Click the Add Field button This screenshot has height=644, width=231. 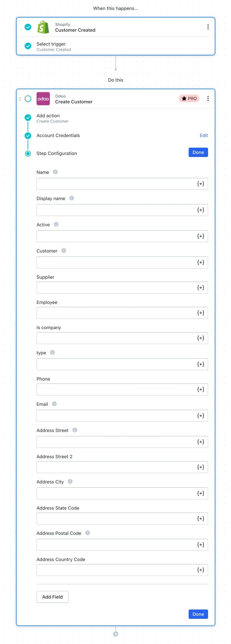pos(53,597)
